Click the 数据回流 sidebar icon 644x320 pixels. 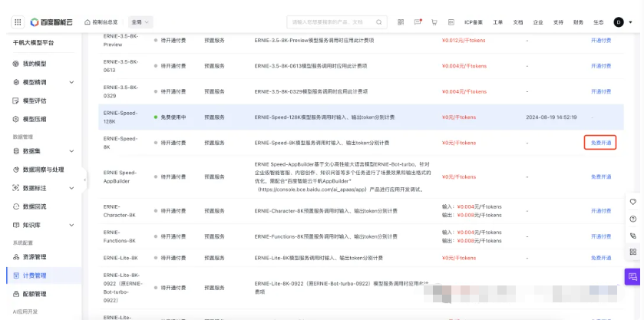click(16, 206)
